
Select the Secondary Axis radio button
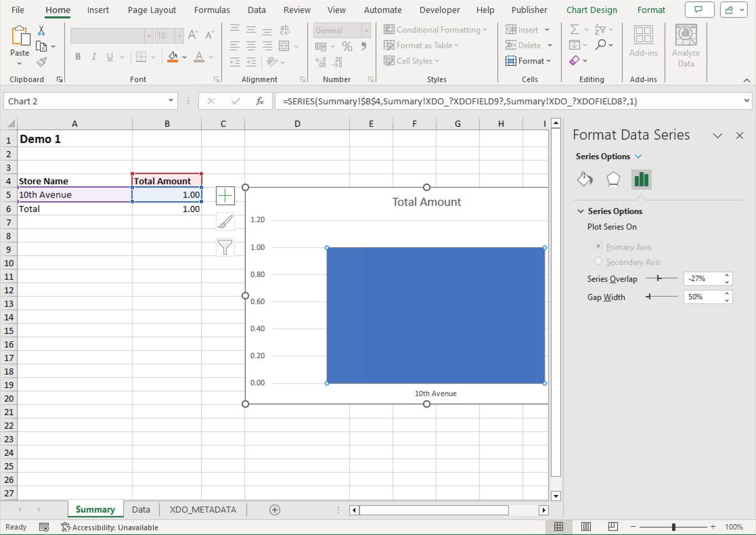pyautogui.click(x=598, y=261)
